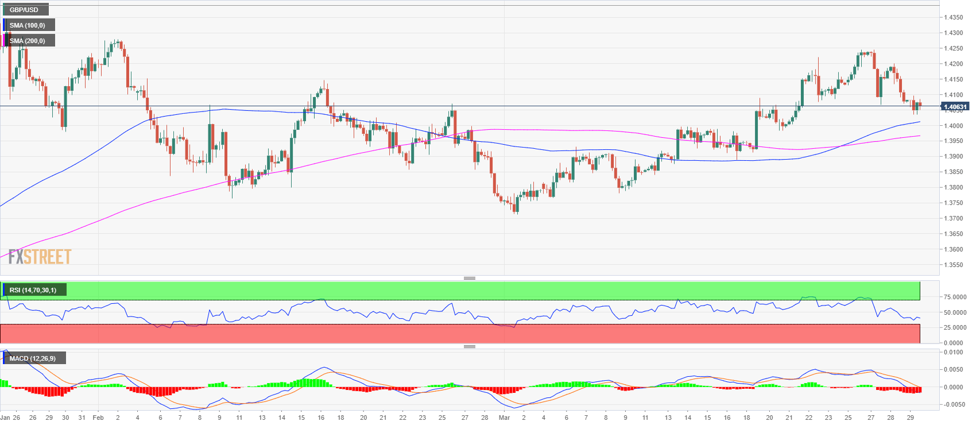Click the 1.4250 price axis label
Image resolution: width=980 pixels, height=425 pixels.
point(954,49)
